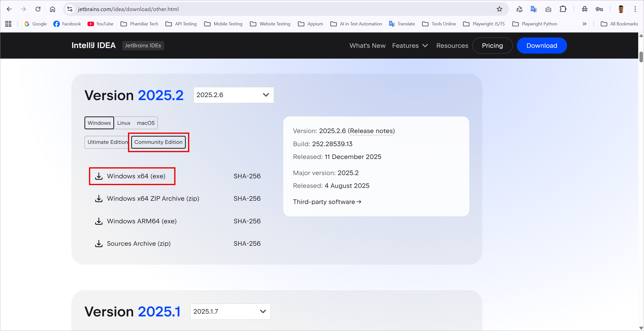Open the apps grid icon in the bookmarks bar
Screen dimensions: 644x331
pos(8,24)
